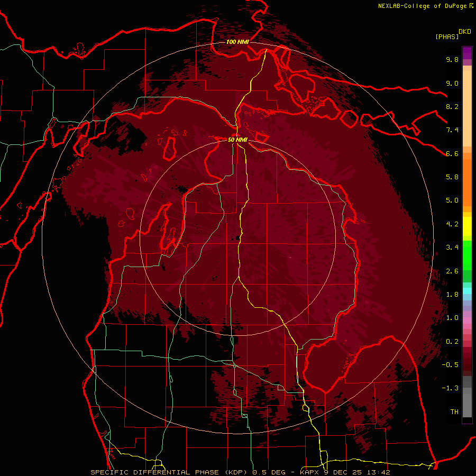
Task: Pick the yellow band of the color bar
Action: (x=467, y=226)
